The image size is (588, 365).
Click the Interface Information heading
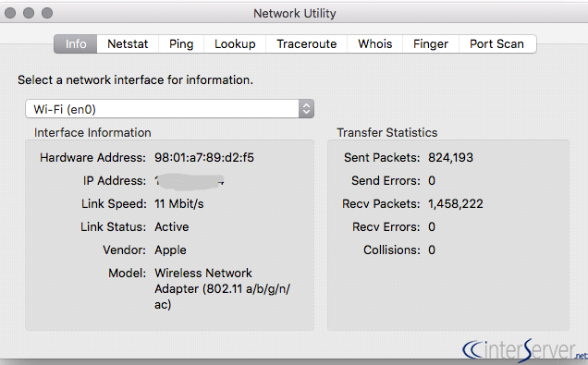pyautogui.click(x=92, y=133)
